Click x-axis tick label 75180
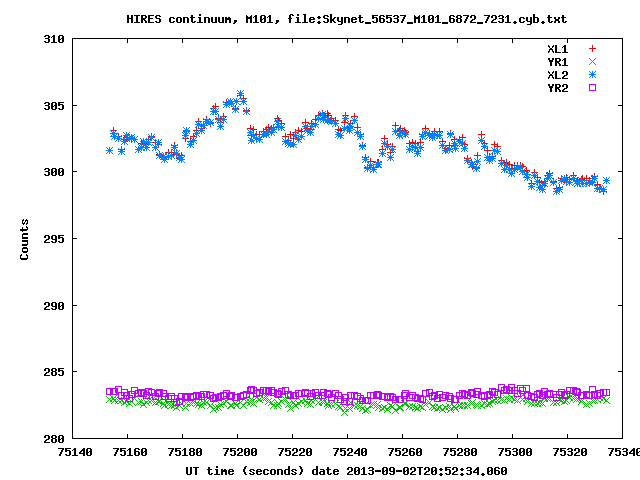The image size is (640, 480). click(185, 452)
